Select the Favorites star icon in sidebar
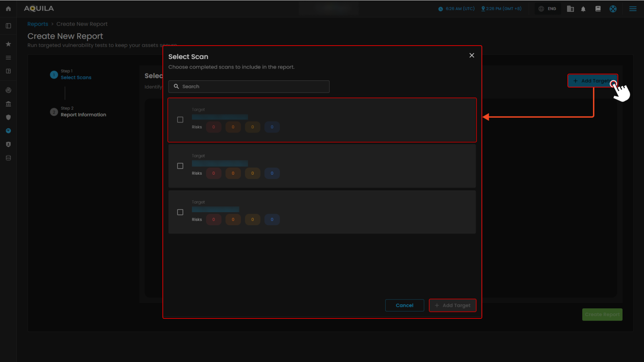The height and width of the screenshot is (362, 644). 8,44
